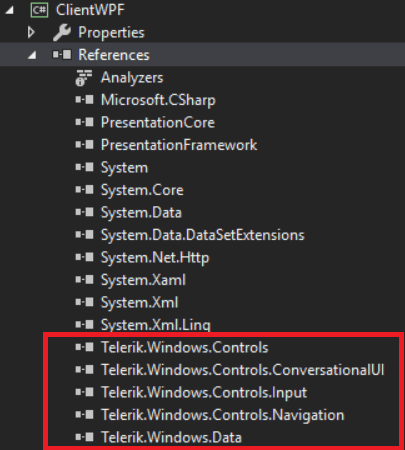Viewport: 405px width, 450px height.
Task: Click the C# project icon beside ClientWPF
Action: click(x=39, y=10)
